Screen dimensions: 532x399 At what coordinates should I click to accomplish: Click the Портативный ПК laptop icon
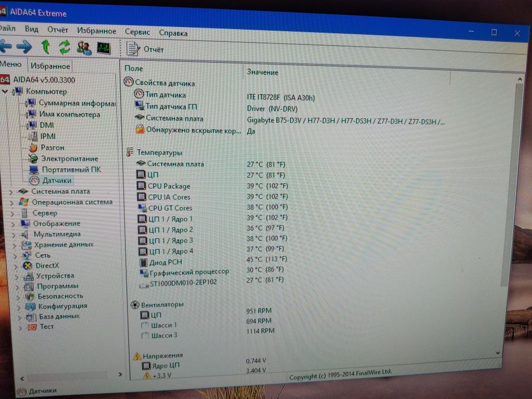(x=34, y=169)
